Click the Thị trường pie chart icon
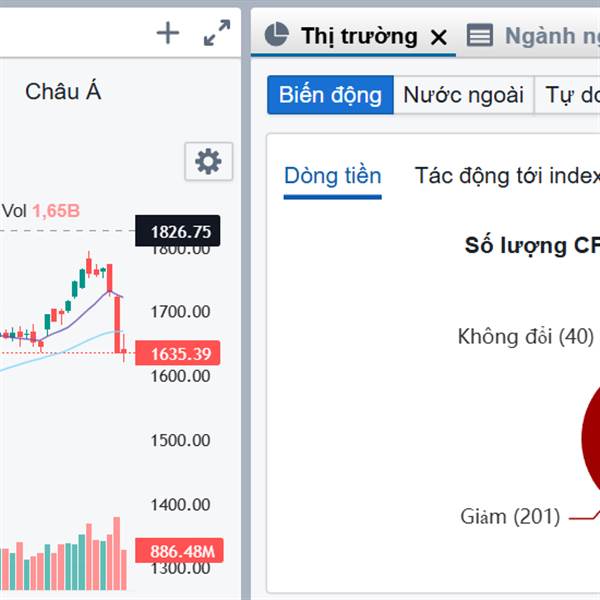 click(277, 36)
